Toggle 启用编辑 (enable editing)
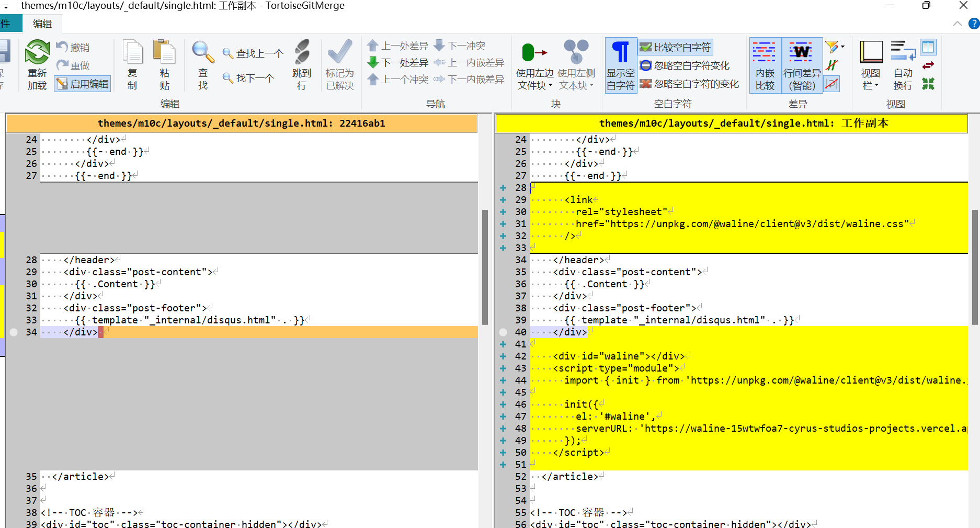This screenshot has height=528, width=980. coord(83,84)
